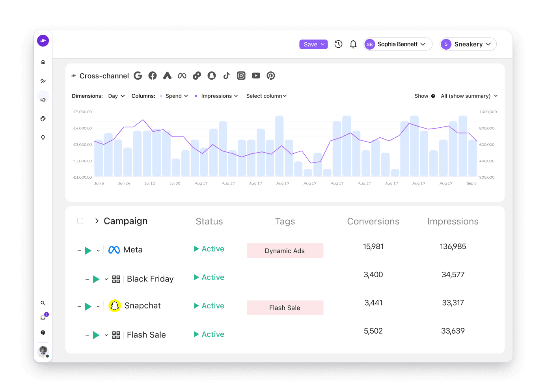
Task: Click the Instagram channel icon
Action: click(x=241, y=76)
